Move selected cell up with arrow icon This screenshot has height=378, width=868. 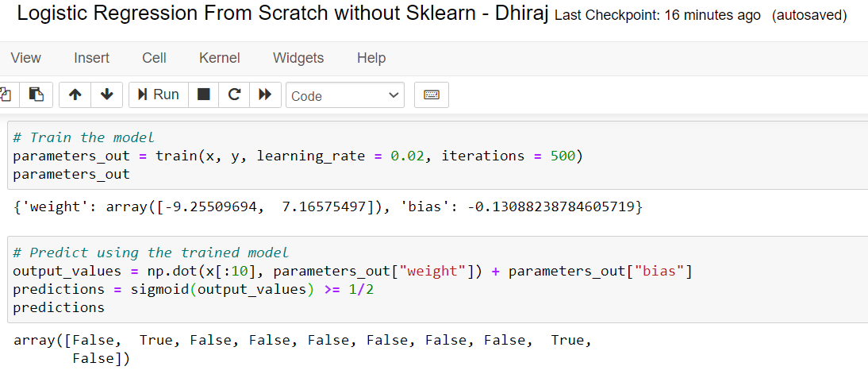point(75,94)
